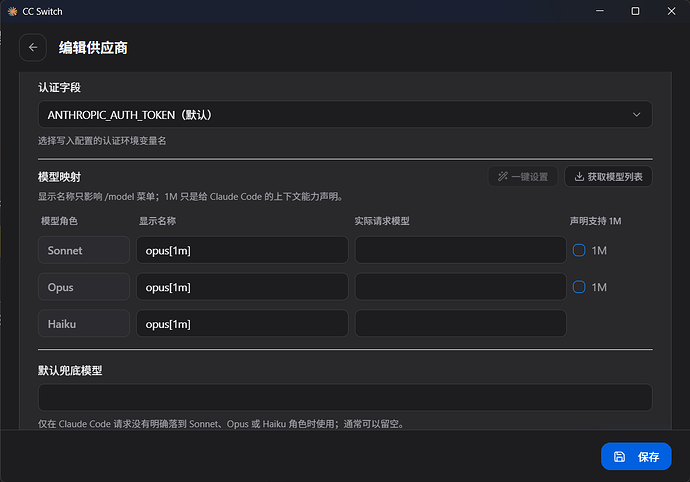Click the 显示名称 column header
690x482 pixels.
pos(158,221)
